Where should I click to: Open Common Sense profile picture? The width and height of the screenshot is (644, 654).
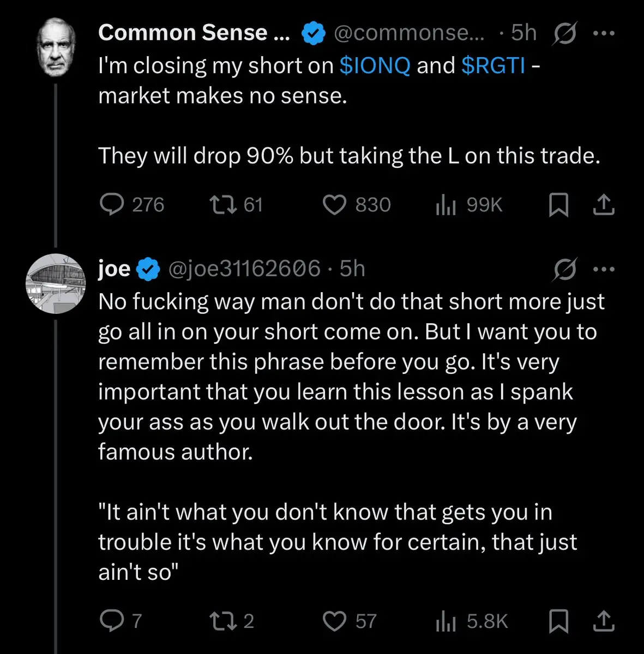pyautogui.click(x=56, y=47)
